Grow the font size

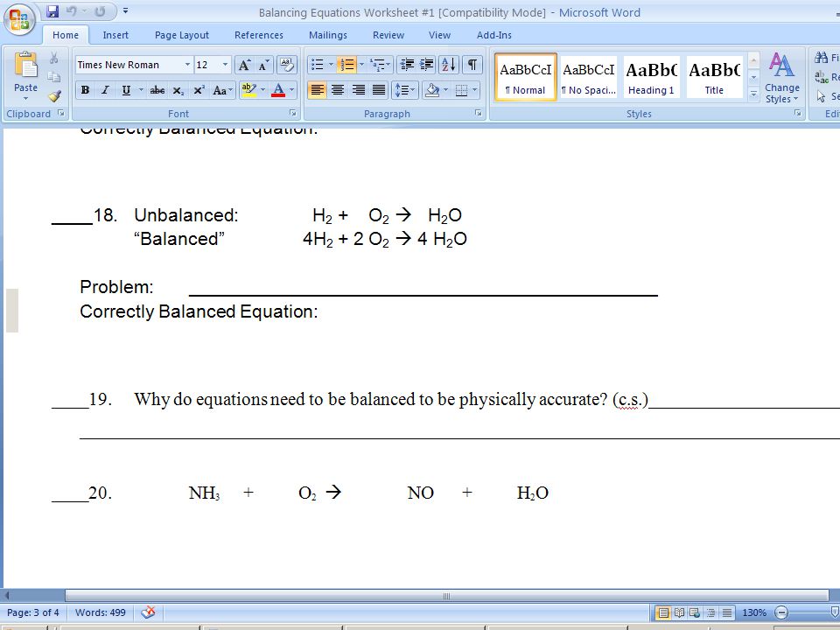point(244,65)
